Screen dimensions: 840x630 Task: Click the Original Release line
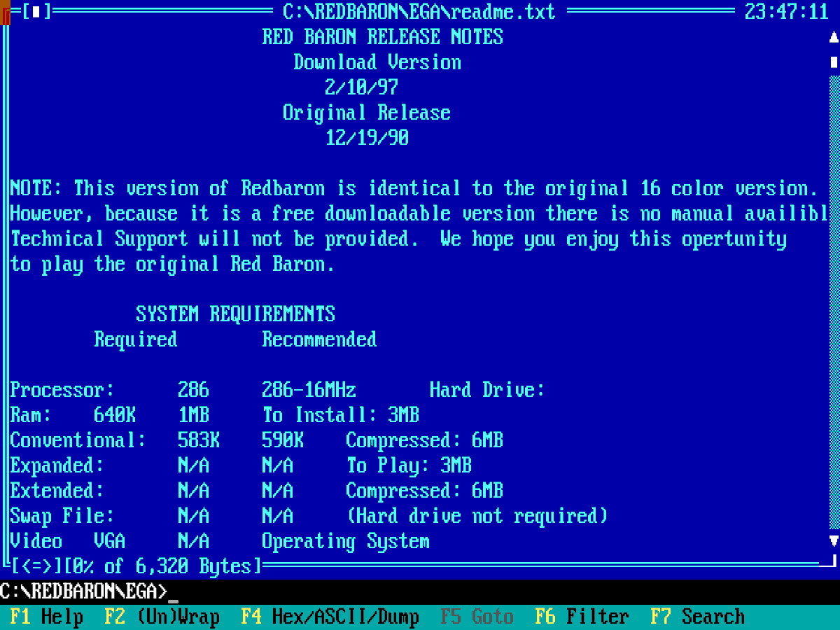click(x=367, y=113)
